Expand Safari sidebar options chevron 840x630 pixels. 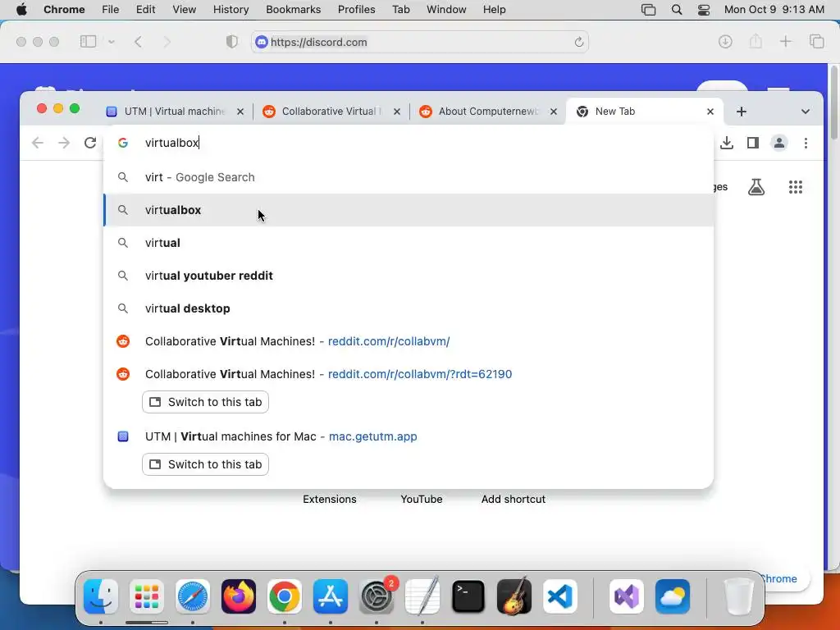[x=112, y=41]
